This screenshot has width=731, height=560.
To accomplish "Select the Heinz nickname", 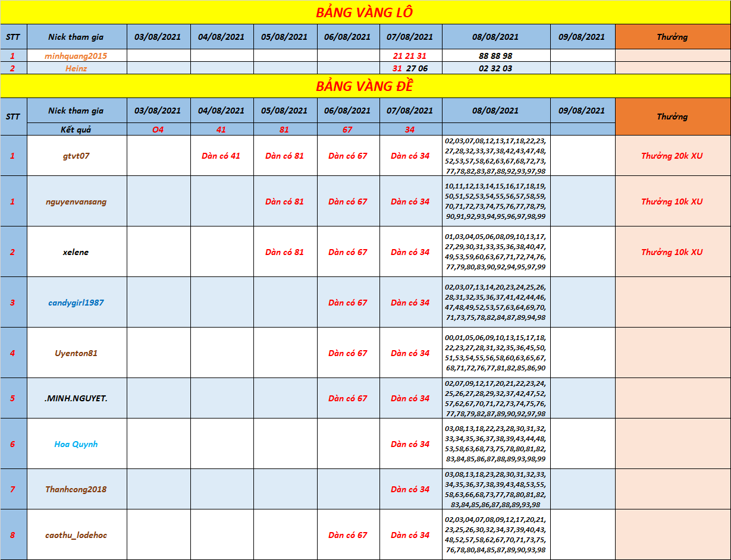I will (76, 68).
